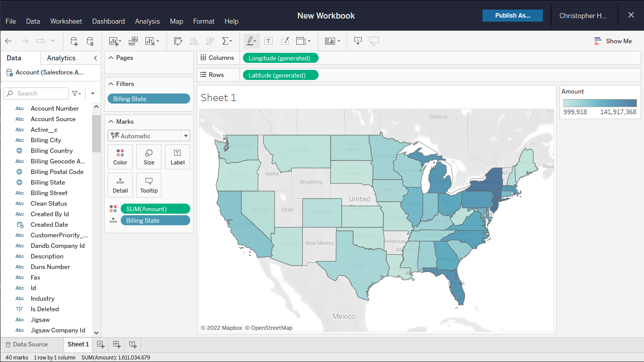Screen dimensions: 644x362
Task: Toggle Presentation Mode icon in toolbar
Action: point(374,41)
